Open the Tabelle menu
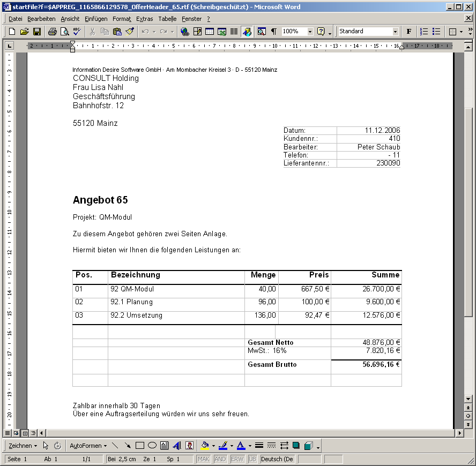 [167, 19]
